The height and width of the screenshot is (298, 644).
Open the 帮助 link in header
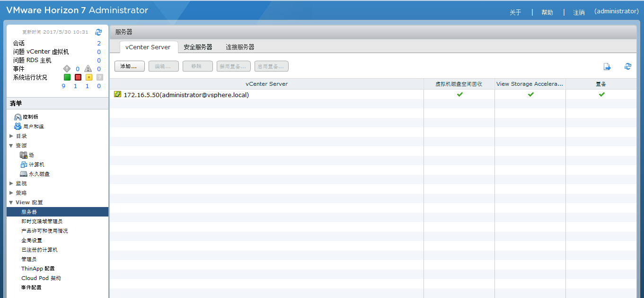(x=547, y=12)
